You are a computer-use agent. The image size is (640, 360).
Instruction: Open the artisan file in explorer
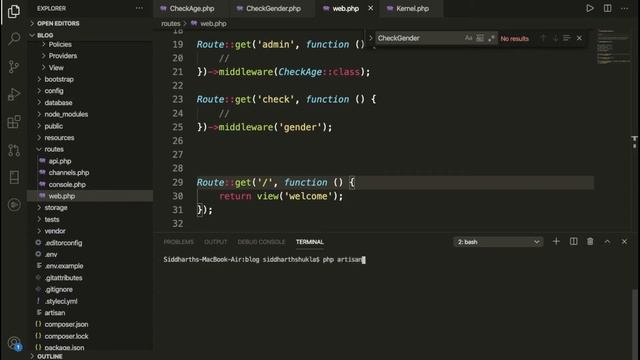(x=55, y=313)
